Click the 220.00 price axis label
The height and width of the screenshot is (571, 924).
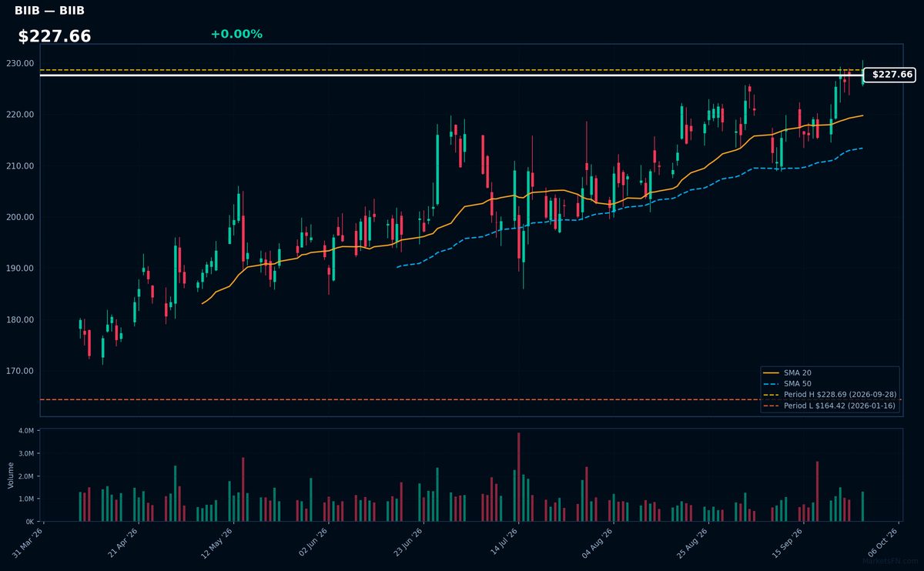click(x=21, y=115)
